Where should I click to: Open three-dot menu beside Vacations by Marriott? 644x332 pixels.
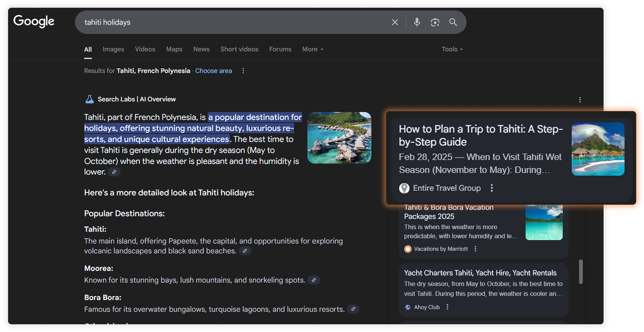click(x=475, y=249)
